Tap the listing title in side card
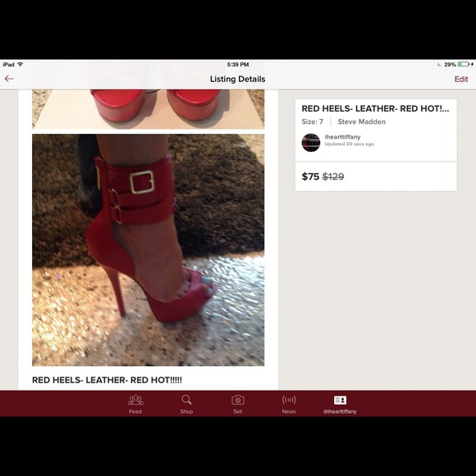The height and width of the screenshot is (476, 476). (375, 108)
